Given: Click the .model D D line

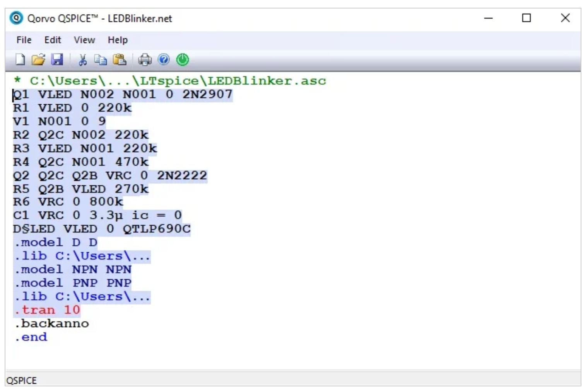Looking at the screenshot, I should coord(56,243).
